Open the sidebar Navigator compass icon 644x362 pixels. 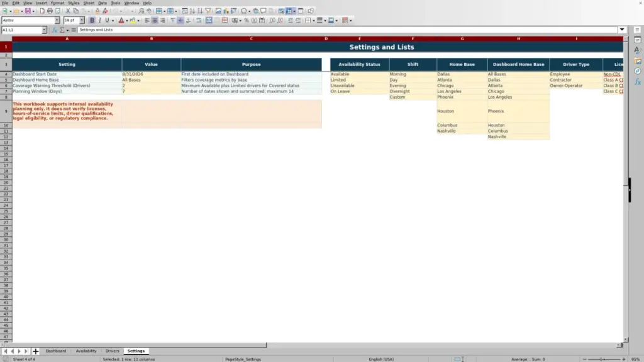click(x=638, y=71)
